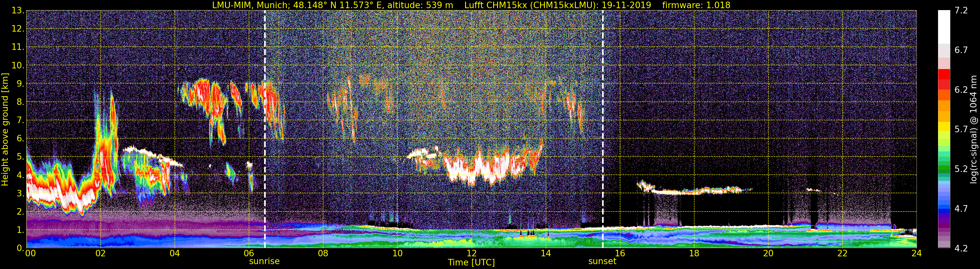Click the height axis tick label 5
Screen dimensions: 980x269
click(x=20, y=157)
